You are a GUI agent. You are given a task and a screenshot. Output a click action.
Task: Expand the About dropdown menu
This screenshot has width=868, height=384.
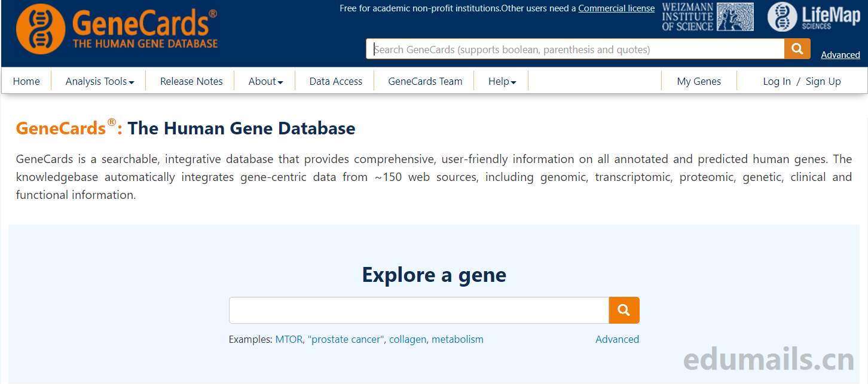pyautogui.click(x=265, y=81)
